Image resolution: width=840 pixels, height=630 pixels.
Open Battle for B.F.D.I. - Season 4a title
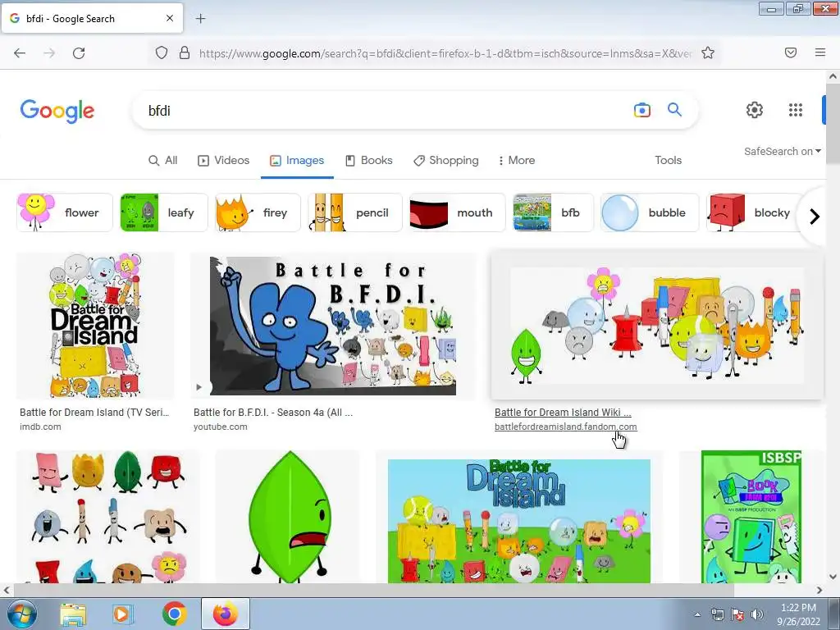[272, 413]
